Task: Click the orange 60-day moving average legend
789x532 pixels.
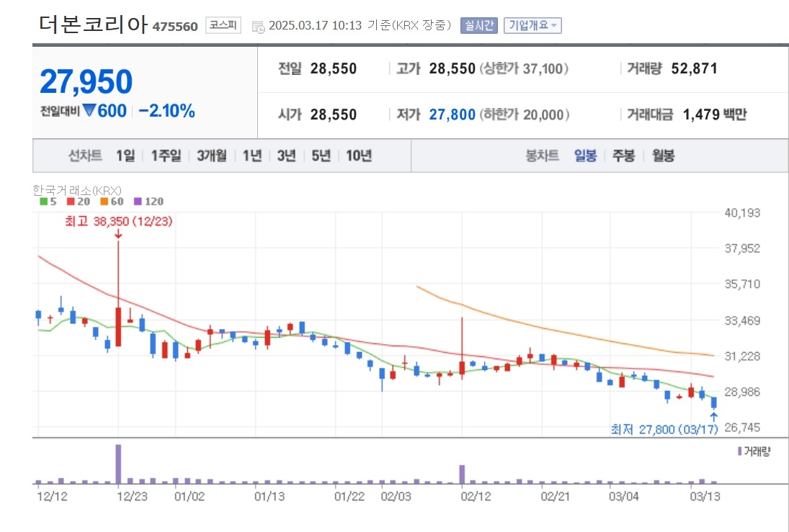Action: [x=112, y=202]
